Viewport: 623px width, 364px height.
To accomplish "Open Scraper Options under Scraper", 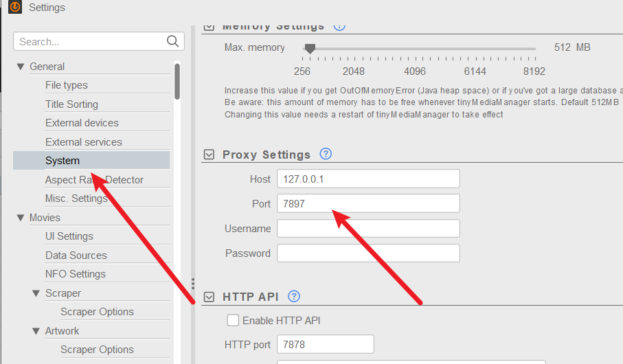I will [97, 312].
